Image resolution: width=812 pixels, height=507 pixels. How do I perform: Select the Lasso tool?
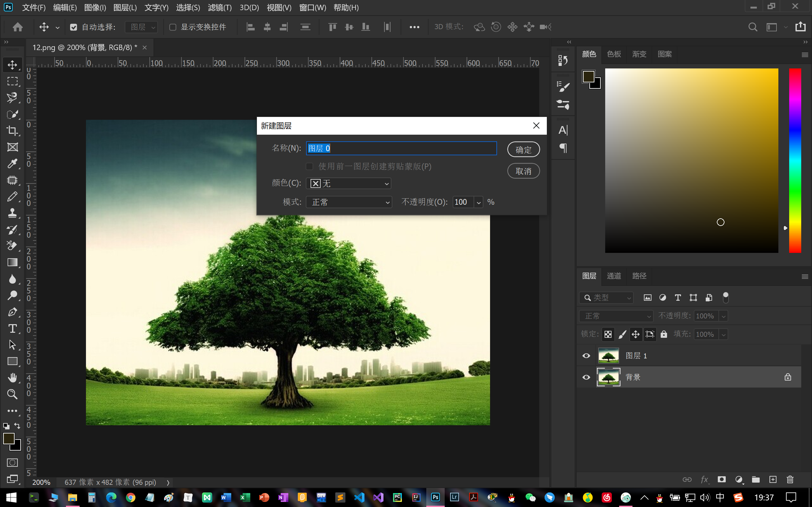click(12, 97)
